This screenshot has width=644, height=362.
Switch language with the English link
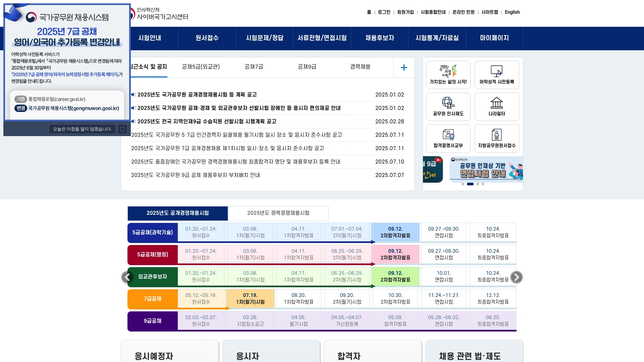coord(512,12)
